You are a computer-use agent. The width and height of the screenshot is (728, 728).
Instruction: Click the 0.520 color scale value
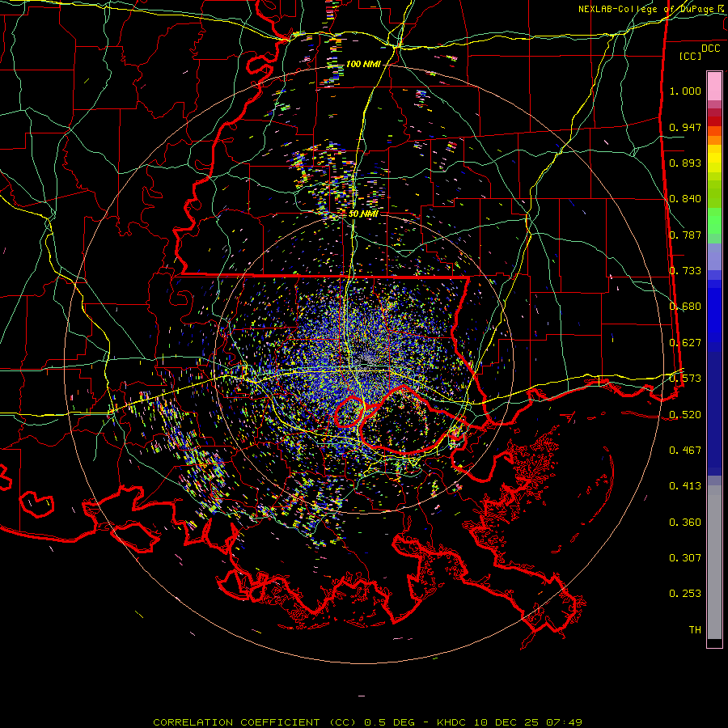coord(685,415)
